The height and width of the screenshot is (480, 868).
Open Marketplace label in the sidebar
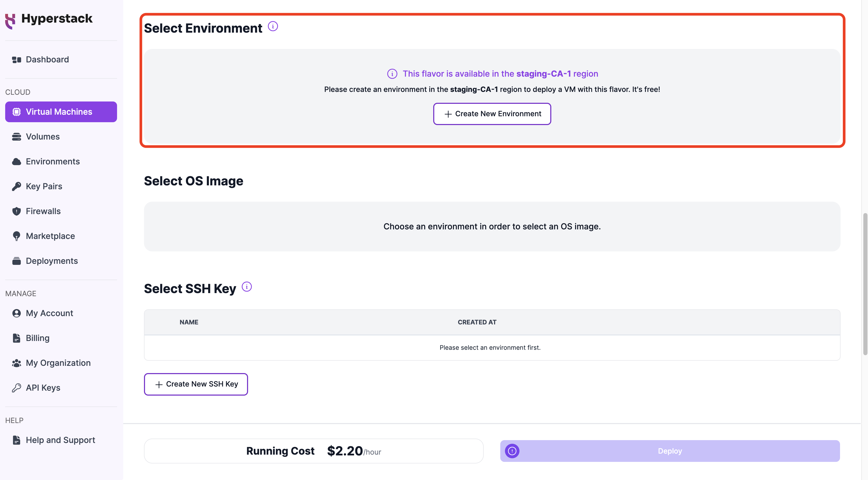(x=50, y=236)
